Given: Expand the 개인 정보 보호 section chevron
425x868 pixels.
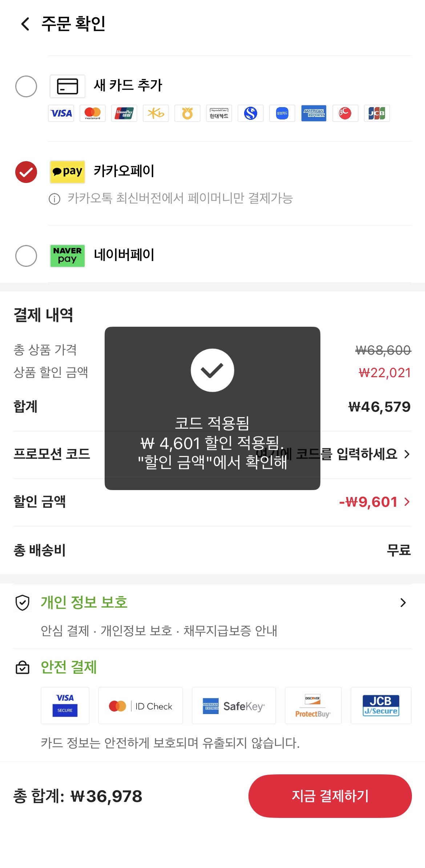Looking at the screenshot, I should pyautogui.click(x=403, y=603).
